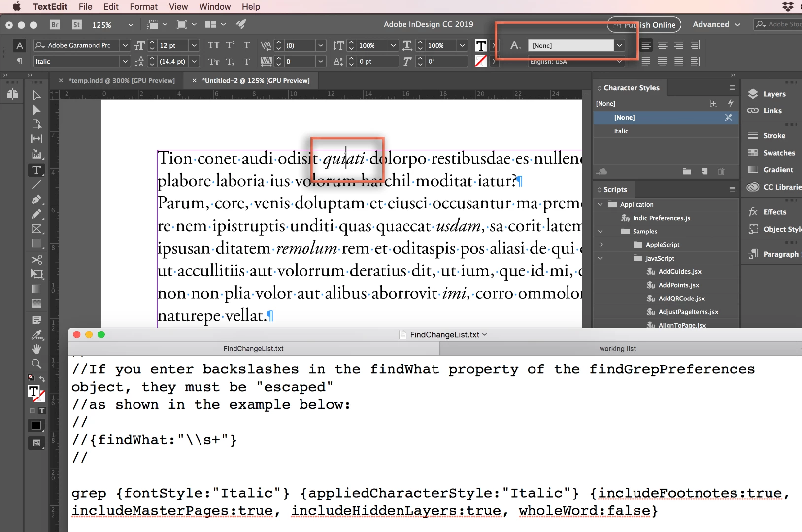Click Apply Color black swatch in toolbox
Image resolution: width=802 pixels, height=532 pixels.
tap(36, 425)
